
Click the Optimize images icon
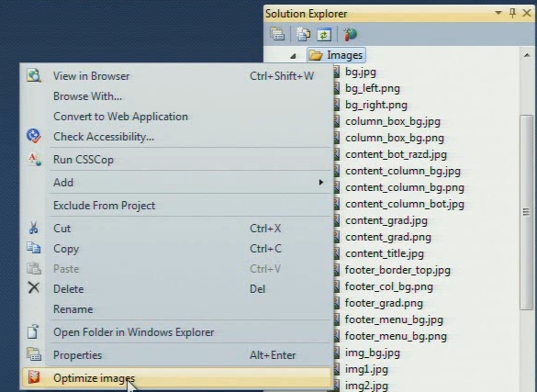(x=34, y=377)
